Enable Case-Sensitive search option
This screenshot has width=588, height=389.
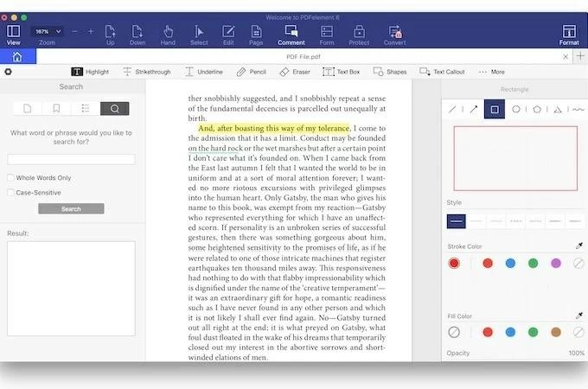tap(10, 193)
